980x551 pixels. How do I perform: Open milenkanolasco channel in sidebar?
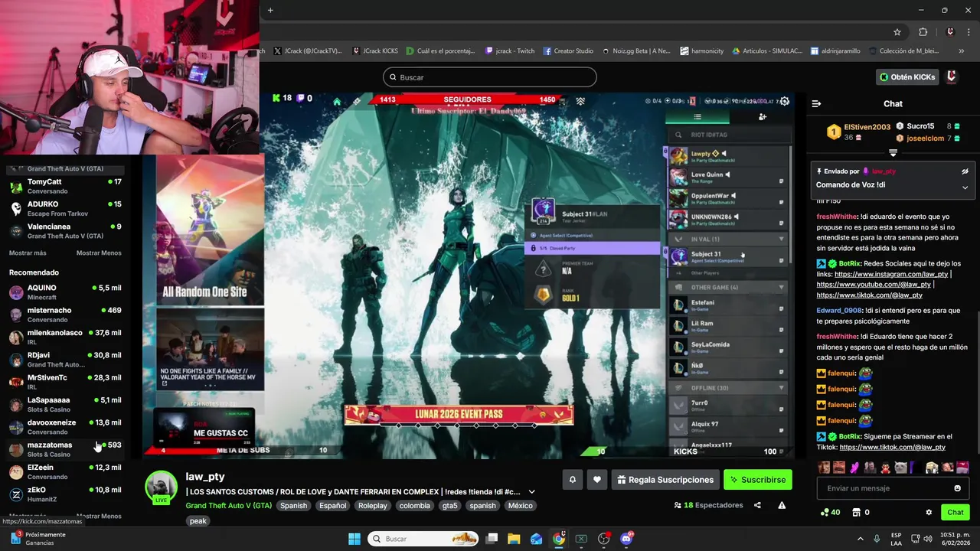click(x=65, y=337)
